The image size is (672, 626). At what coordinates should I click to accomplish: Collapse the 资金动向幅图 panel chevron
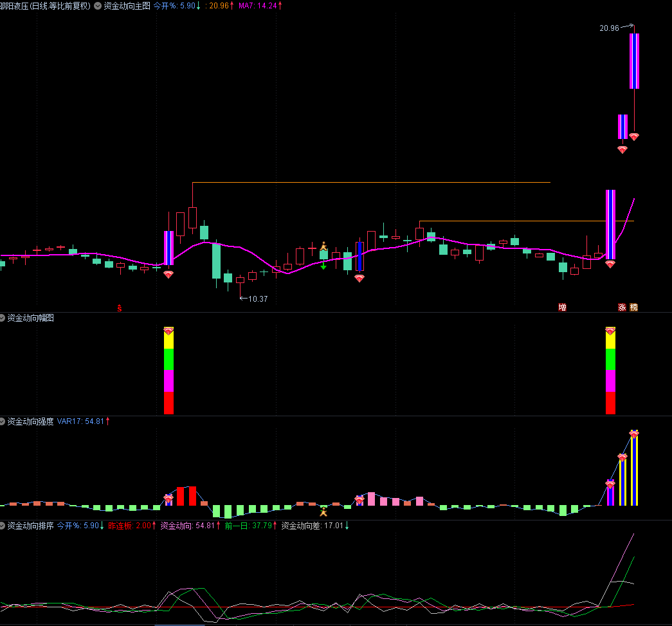[x=3, y=318]
